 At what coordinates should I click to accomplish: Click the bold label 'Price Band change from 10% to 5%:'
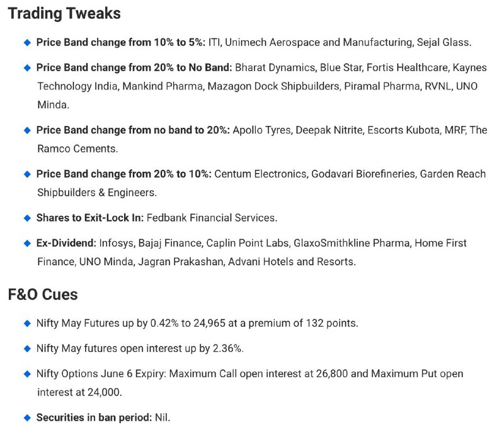point(121,42)
